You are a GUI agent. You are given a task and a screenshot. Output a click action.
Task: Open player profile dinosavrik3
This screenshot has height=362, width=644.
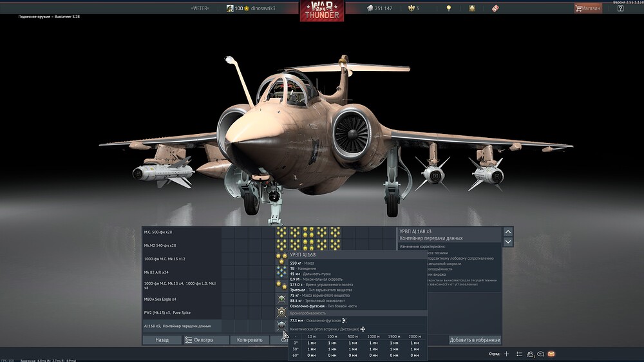(263, 8)
